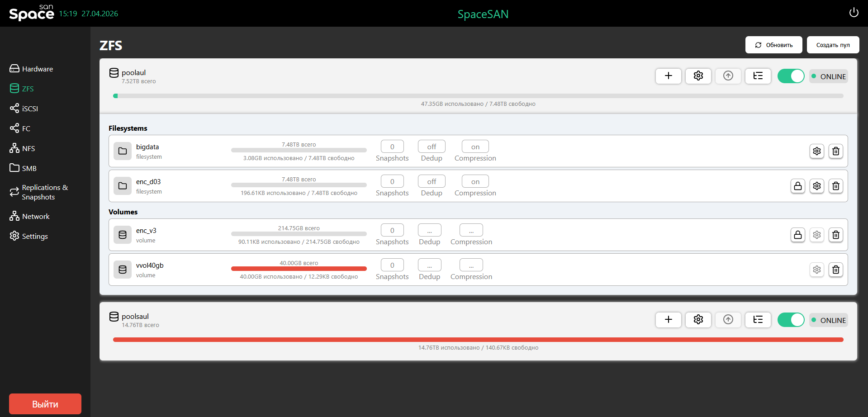
Task: Click the upload arrow icon for poolsaul
Action: pyautogui.click(x=728, y=320)
